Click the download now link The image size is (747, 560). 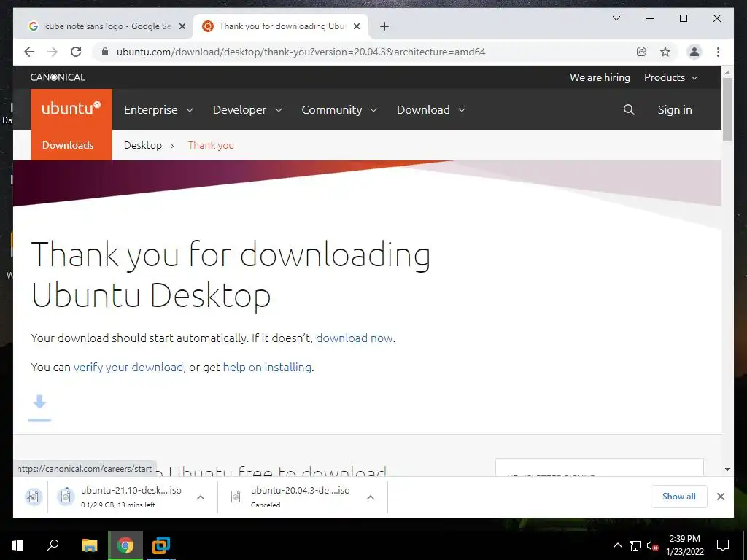(x=355, y=338)
